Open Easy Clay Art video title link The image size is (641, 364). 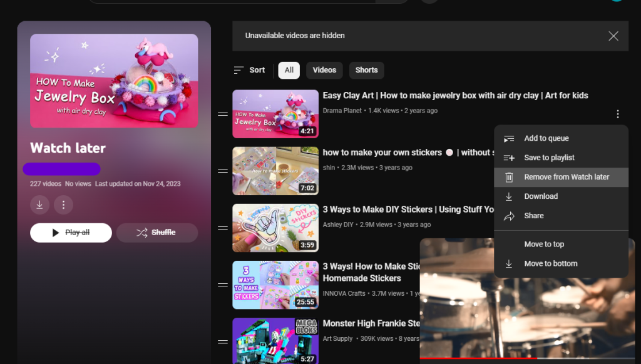pos(456,96)
